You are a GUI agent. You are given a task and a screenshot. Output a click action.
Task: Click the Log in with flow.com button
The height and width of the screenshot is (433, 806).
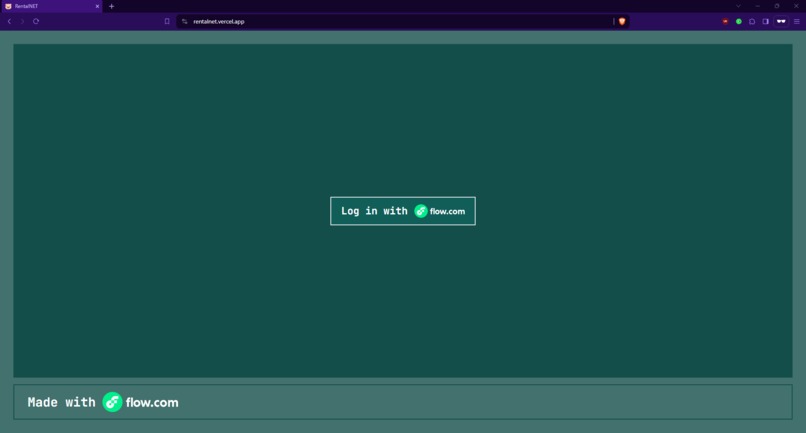(x=402, y=211)
